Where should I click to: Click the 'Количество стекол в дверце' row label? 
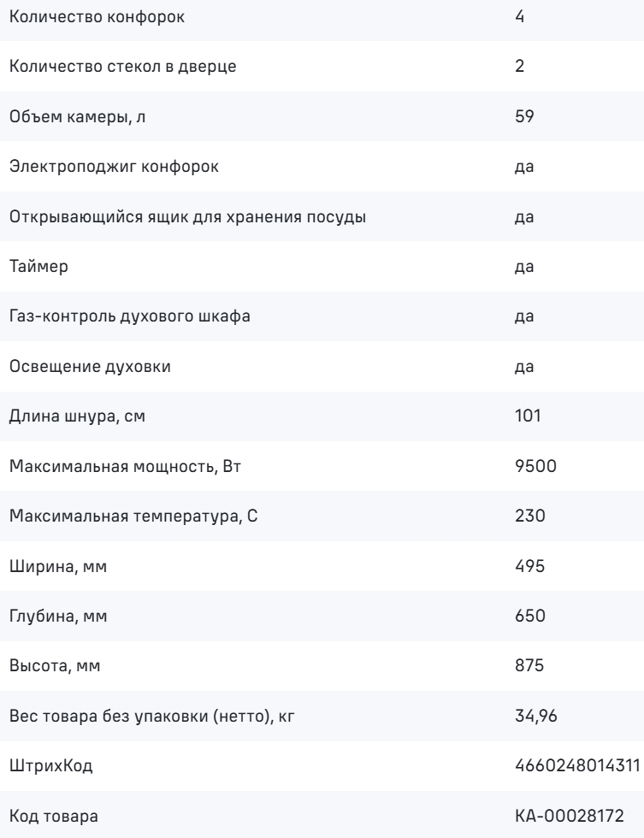[x=97, y=67]
